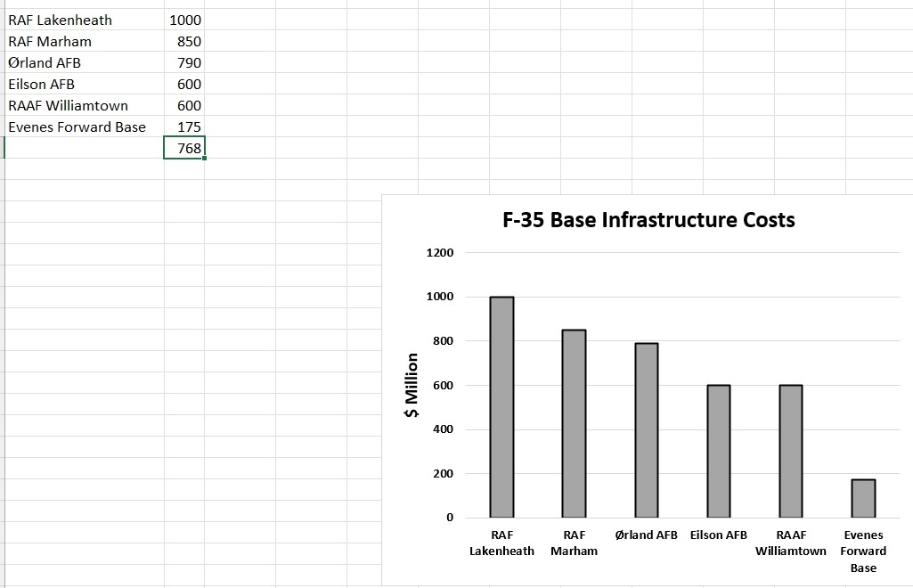Click the 600 cell in the Eilson AFB row

(x=184, y=85)
